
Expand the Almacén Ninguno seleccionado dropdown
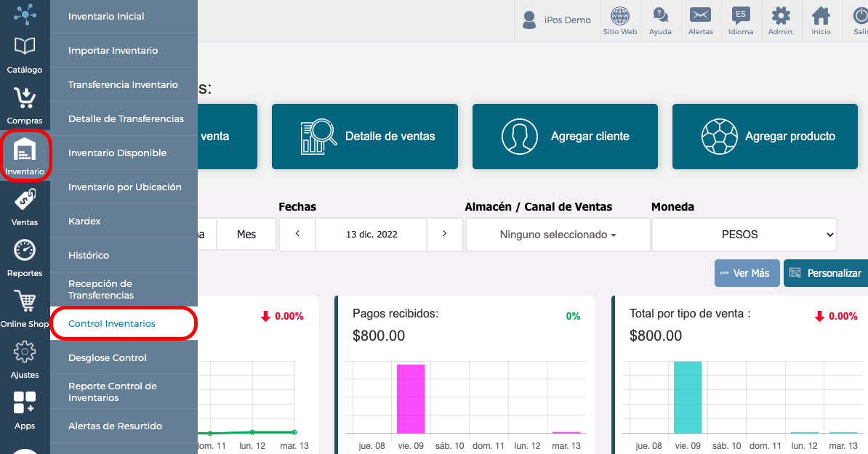point(558,235)
